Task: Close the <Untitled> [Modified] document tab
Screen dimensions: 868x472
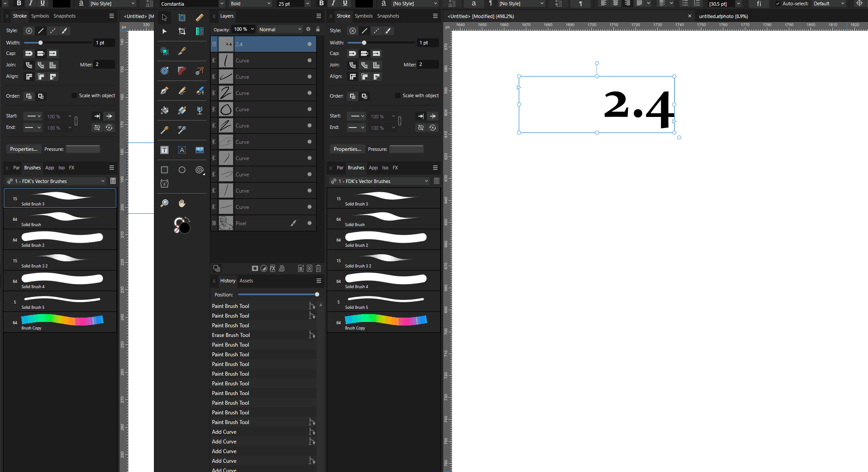Action: (689, 16)
